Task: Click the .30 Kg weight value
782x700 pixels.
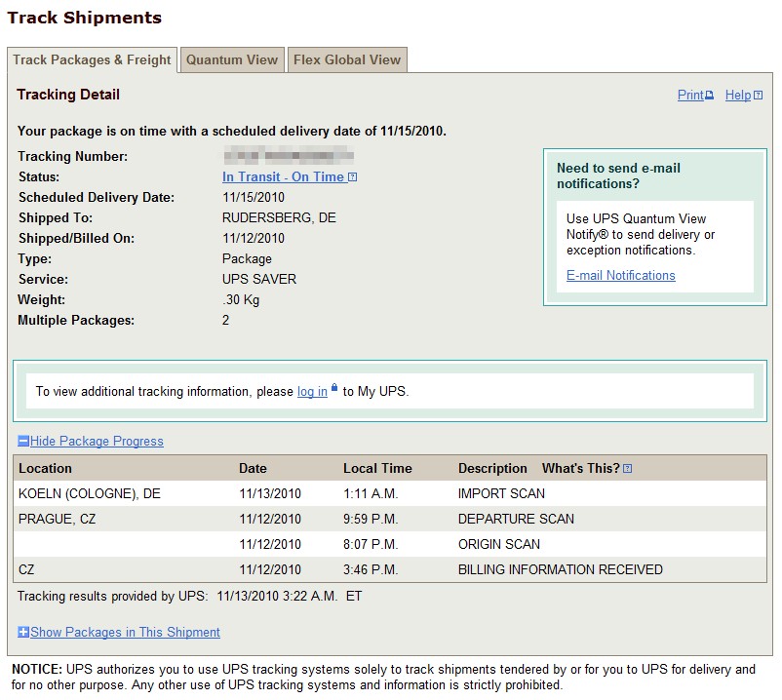Action: pos(241,299)
